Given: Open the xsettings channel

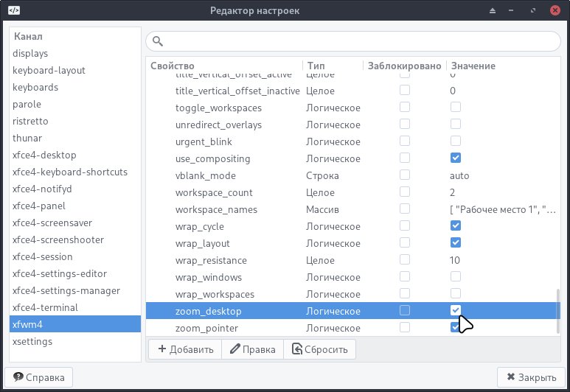Looking at the screenshot, I should coord(32,341).
